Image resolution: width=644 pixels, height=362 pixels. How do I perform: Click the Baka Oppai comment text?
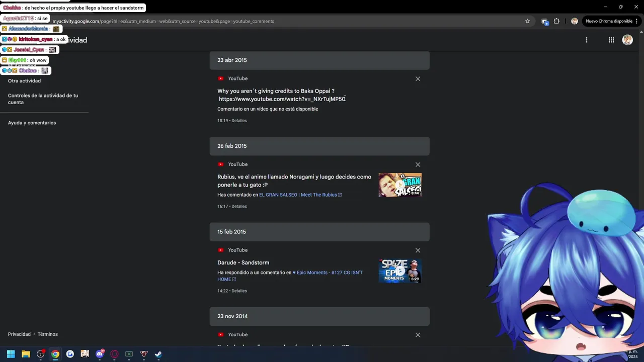[282, 96]
